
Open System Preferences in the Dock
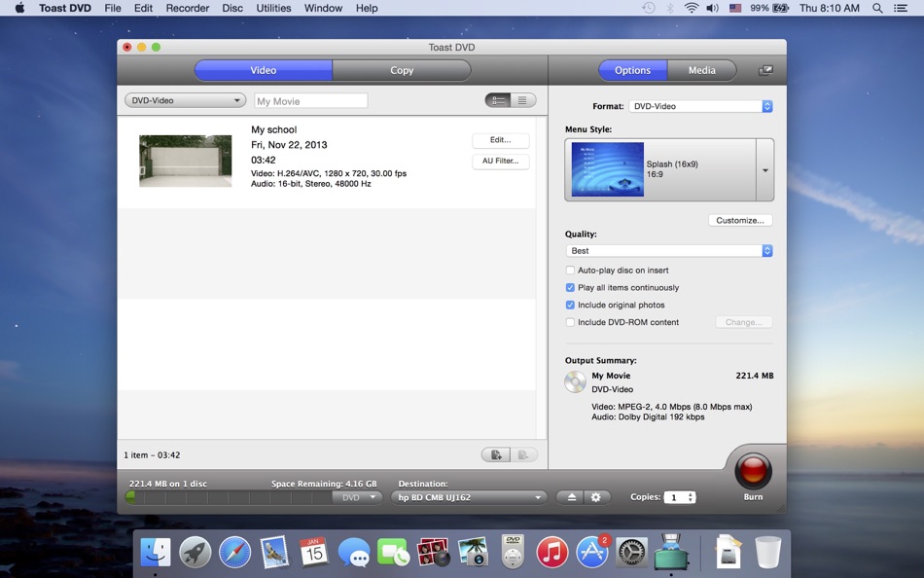click(x=631, y=552)
